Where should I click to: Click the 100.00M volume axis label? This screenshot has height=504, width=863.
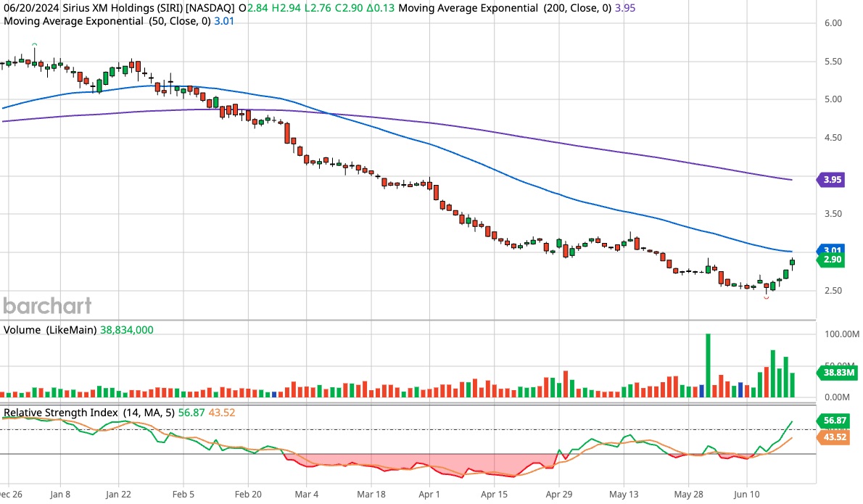(x=841, y=334)
